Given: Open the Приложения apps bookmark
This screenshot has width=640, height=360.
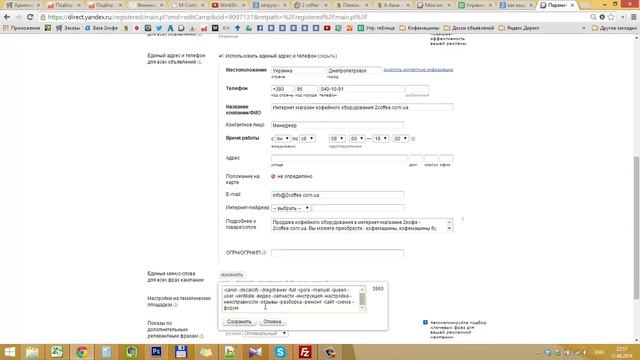Looking at the screenshot, I should coord(22,28).
